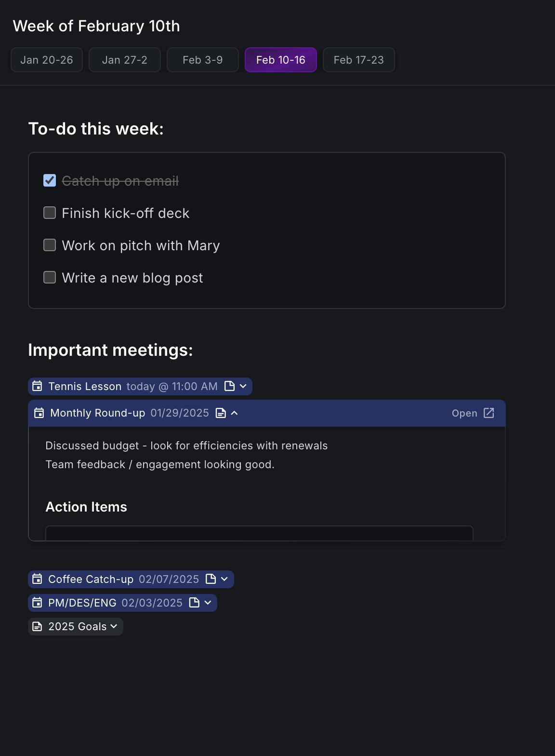Image resolution: width=555 pixels, height=756 pixels.
Task: Check off Work on pitch with Mary
Action: tap(50, 244)
